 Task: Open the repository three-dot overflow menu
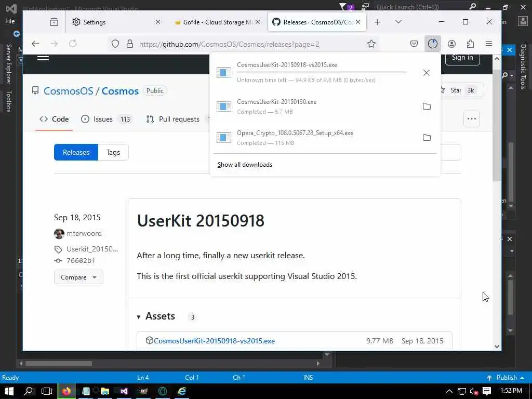pyautogui.click(x=472, y=119)
